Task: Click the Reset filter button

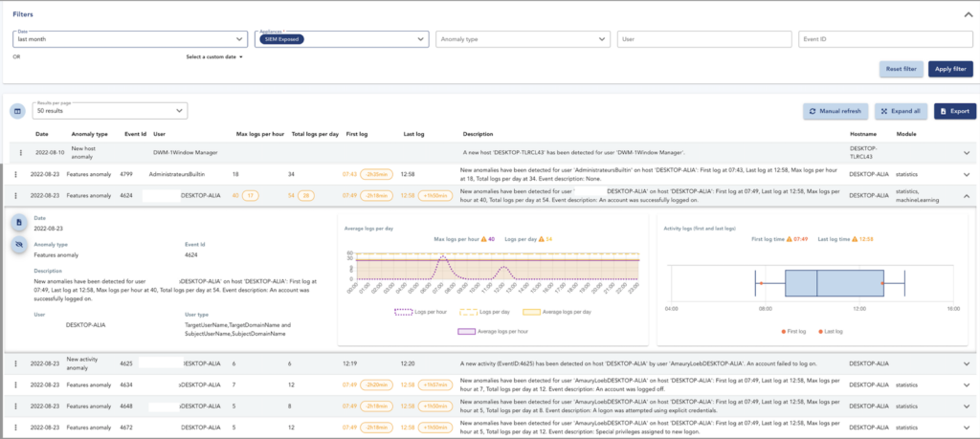Action: pos(902,69)
